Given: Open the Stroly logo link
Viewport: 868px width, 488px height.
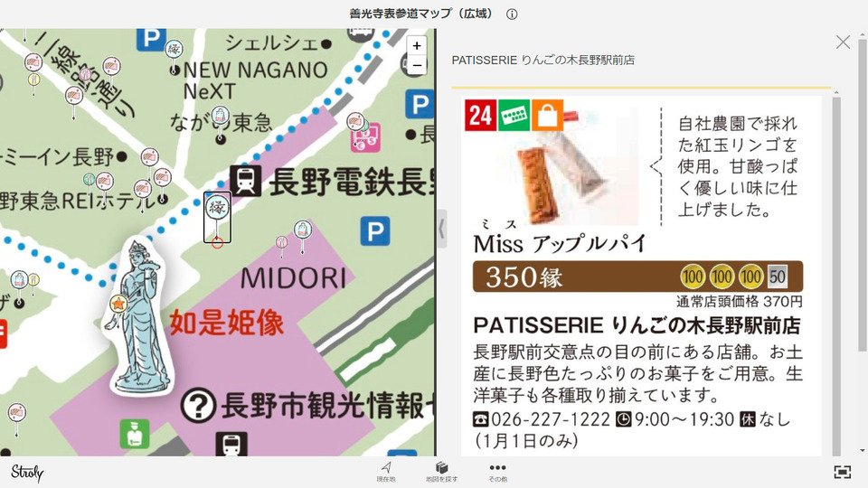Looking at the screenshot, I should click(x=26, y=473).
